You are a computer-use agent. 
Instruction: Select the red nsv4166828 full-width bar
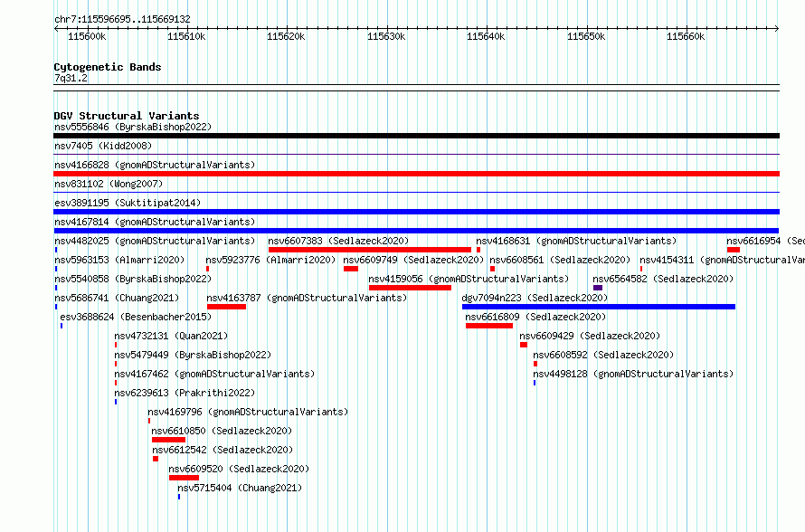click(x=416, y=174)
